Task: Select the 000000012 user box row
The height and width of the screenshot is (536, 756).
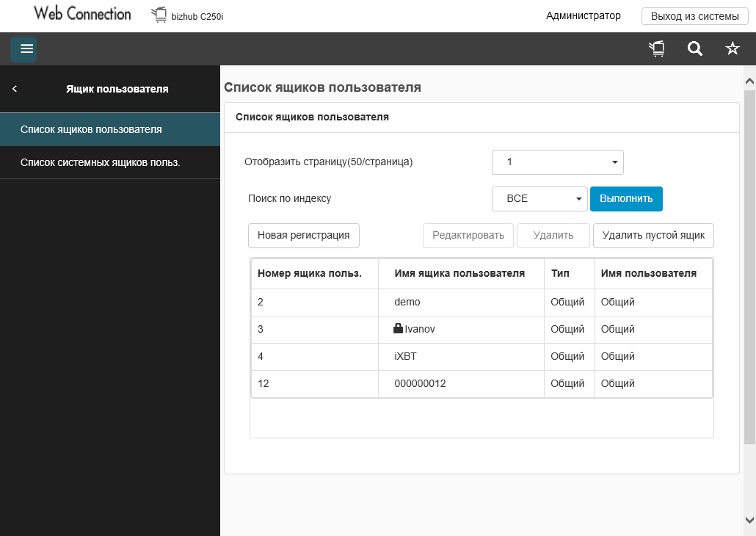Action: pyautogui.click(x=420, y=383)
